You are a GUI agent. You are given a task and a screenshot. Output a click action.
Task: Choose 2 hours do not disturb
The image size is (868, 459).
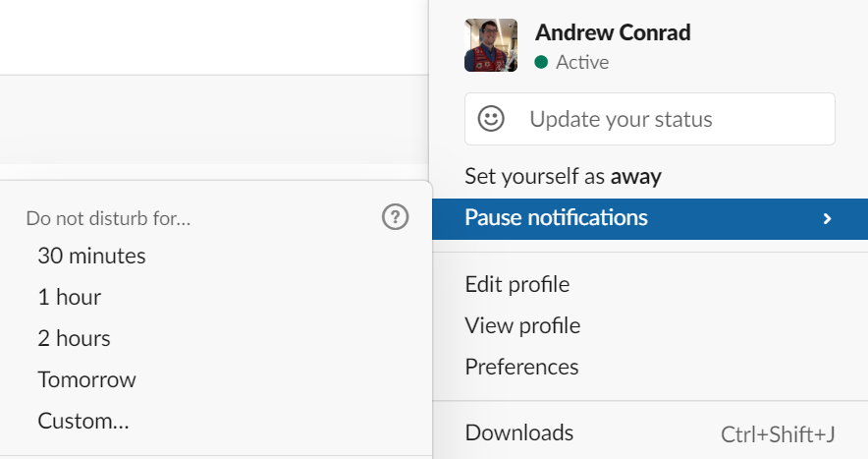coord(74,338)
